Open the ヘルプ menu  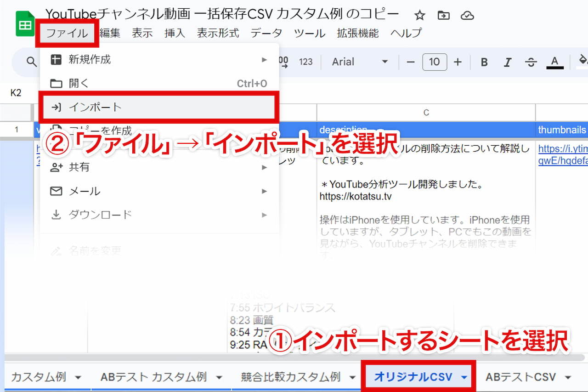pyautogui.click(x=406, y=33)
